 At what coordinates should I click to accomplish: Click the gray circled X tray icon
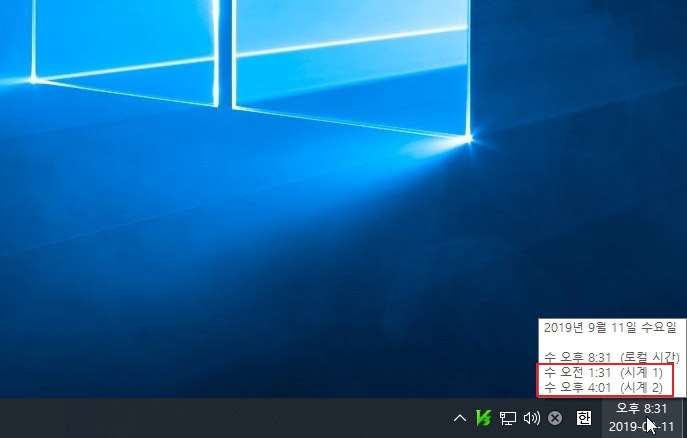click(555, 418)
